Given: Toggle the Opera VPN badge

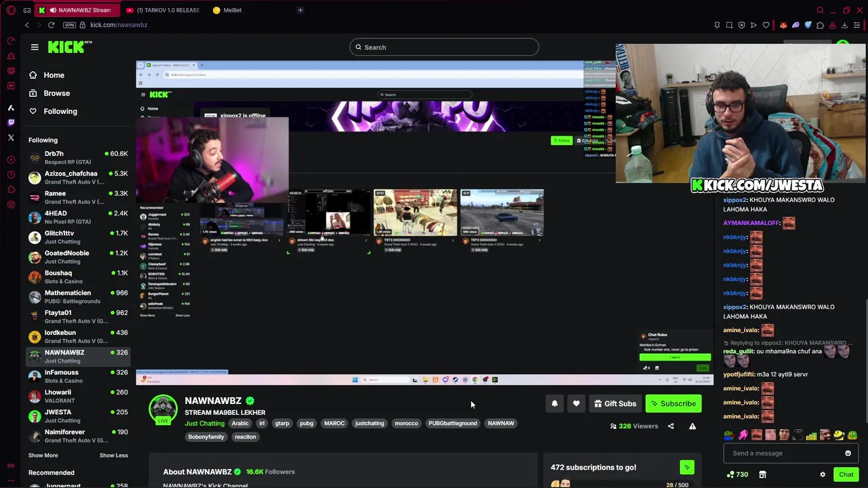Looking at the screenshot, I should tap(69, 25).
